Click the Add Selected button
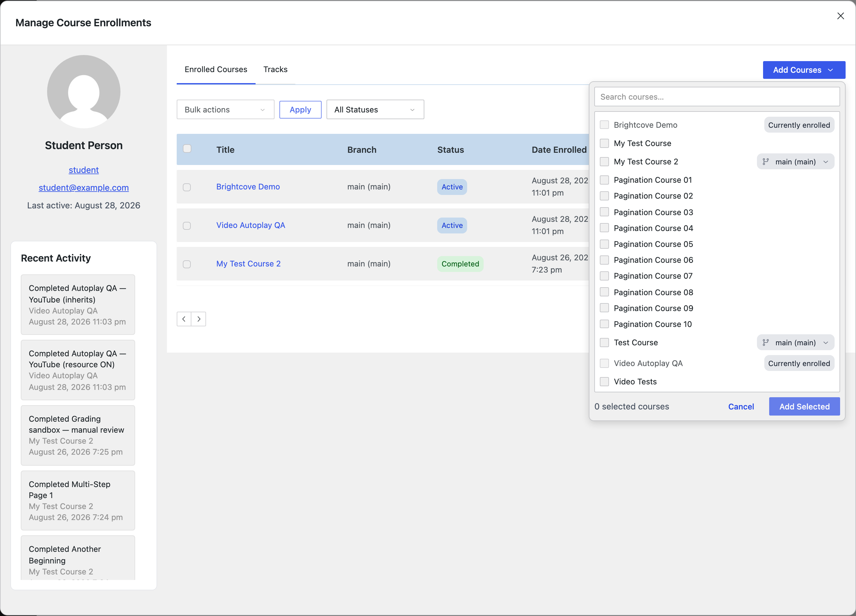The width and height of the screenshot is (856, 616). click(804, 406)
